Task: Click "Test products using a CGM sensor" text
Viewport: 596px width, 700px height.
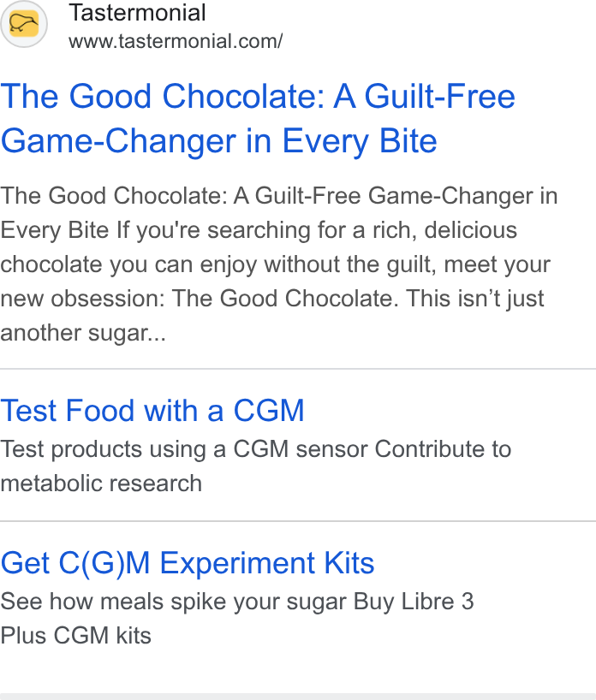Action: coord(183,449)
